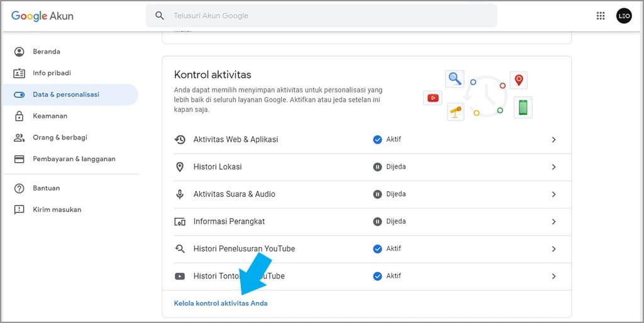The width and height of the screenshot is (644, 323).
Task: Expand Aktivitas Web & Aplikasi chevron
Action: (553, 140)
